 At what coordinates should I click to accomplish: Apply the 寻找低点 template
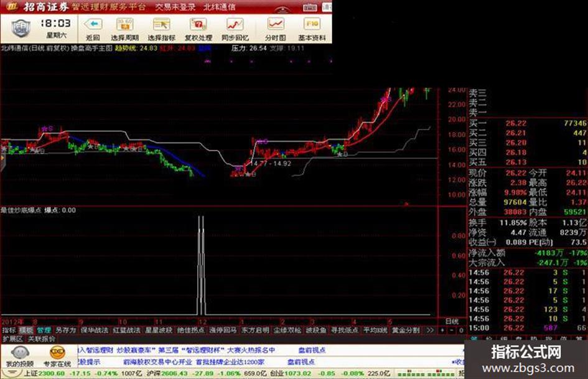(x=344, y=330)
